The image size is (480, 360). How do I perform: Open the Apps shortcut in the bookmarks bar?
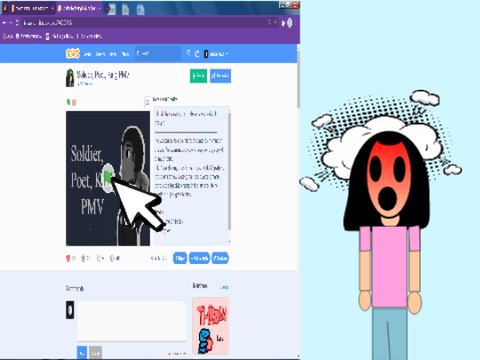8,36
